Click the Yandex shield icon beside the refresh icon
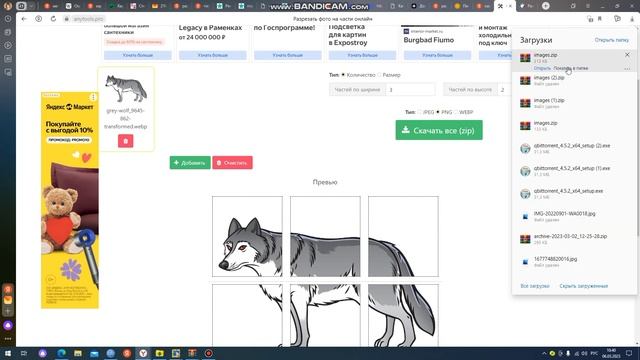The height and width of the screenshot is (360, 640). [38, 19]
